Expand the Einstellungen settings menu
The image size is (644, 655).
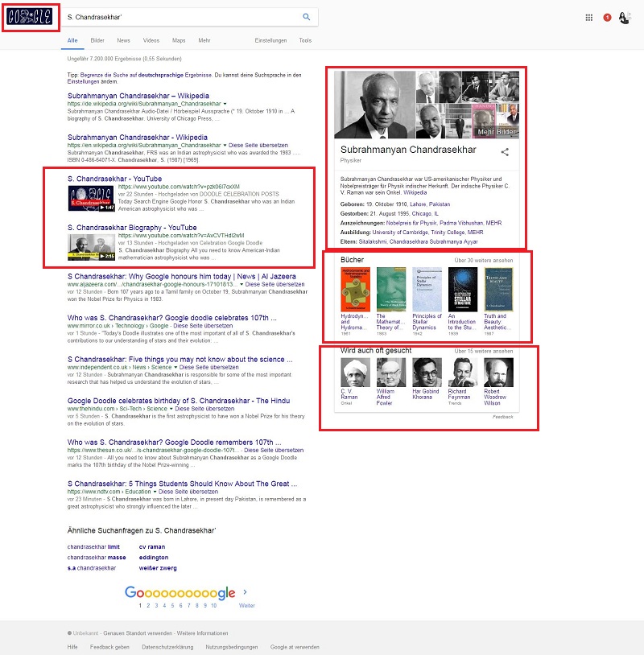(270, 40)
